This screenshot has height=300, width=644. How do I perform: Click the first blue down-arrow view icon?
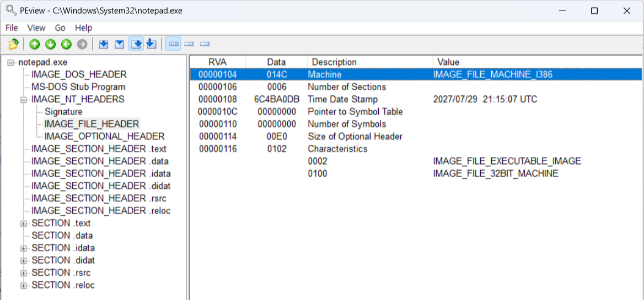[x=104, y=44]
